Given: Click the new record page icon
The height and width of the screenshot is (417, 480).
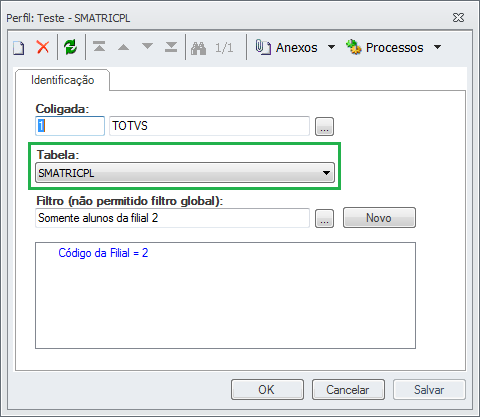Looking at the screenshot, I should click(x=19, y=48).
